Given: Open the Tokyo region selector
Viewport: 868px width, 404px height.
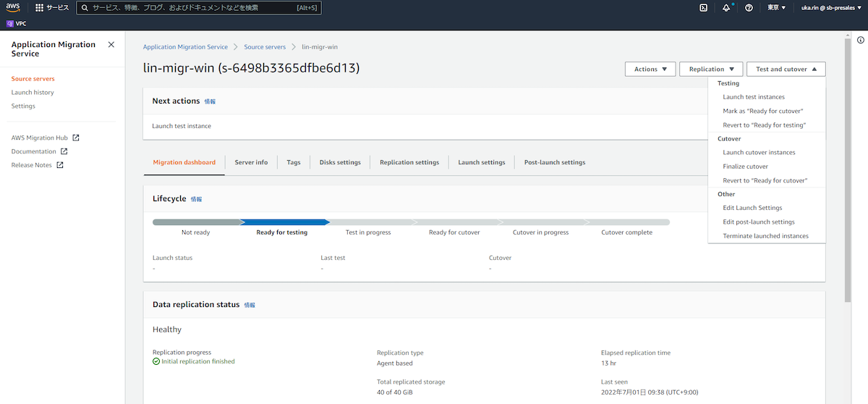Looking at the screenshot, I should 776,8.
